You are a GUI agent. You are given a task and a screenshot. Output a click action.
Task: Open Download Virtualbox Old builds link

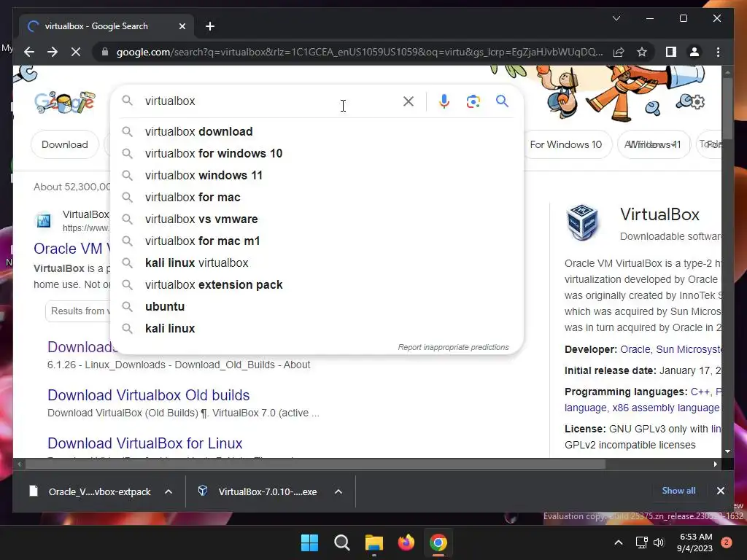point(149,394)
